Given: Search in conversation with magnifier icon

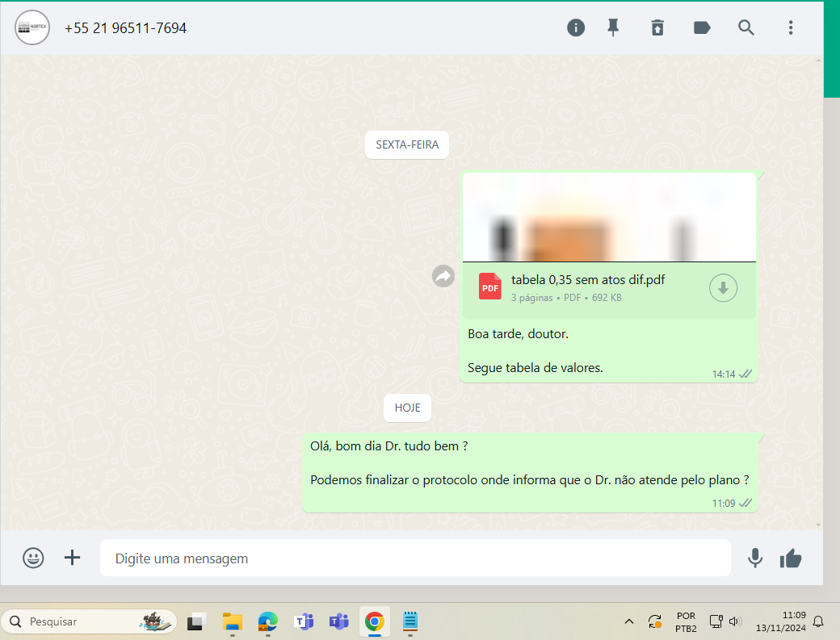Looking at the screenshot, I should point(746,28).
